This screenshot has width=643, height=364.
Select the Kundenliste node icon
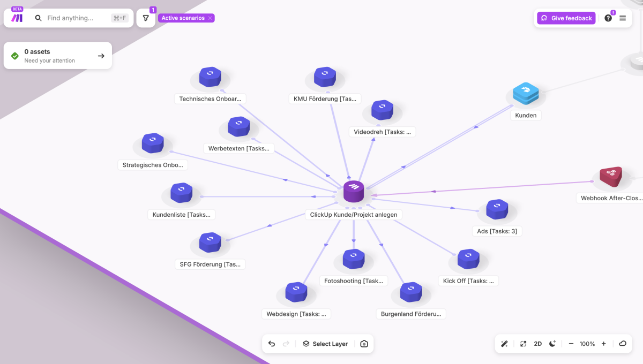tap(182, 193)
